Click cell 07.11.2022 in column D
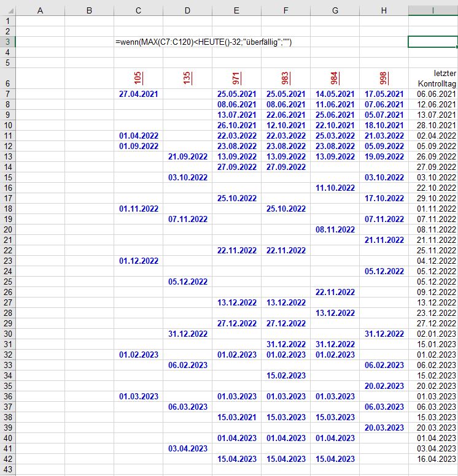The height and width of the screenshot is (476, 458). tap(187, 219)
